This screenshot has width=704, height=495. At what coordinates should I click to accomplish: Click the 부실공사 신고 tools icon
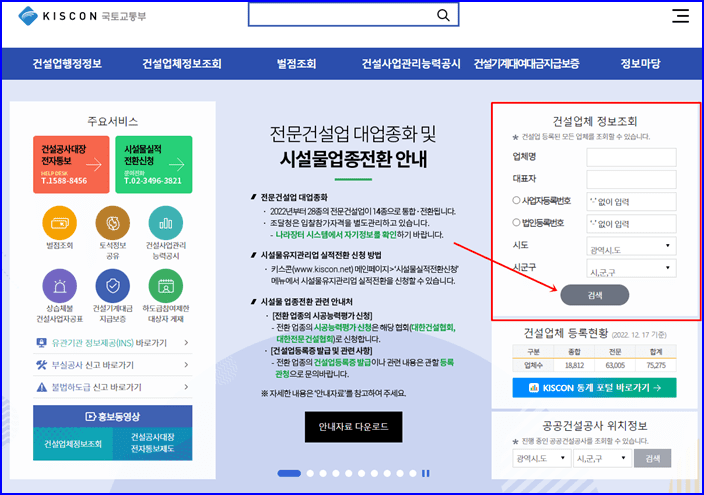pos(41,365)
